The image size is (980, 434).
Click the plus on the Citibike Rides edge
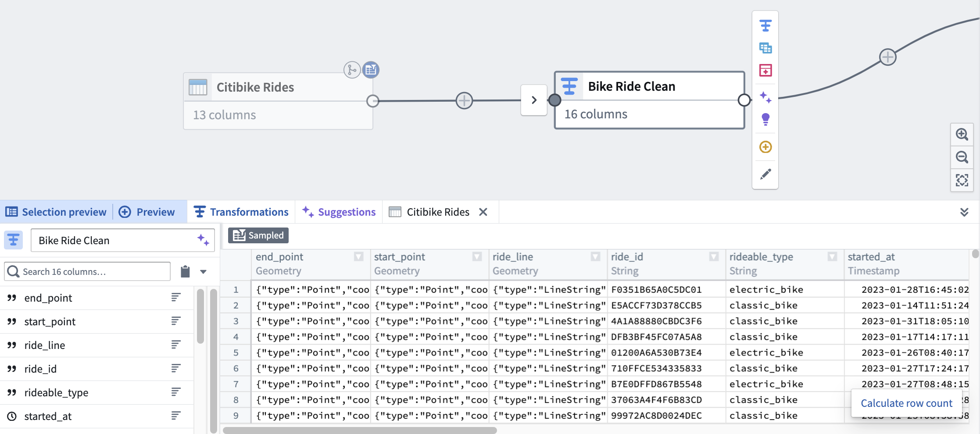(464, 100)
